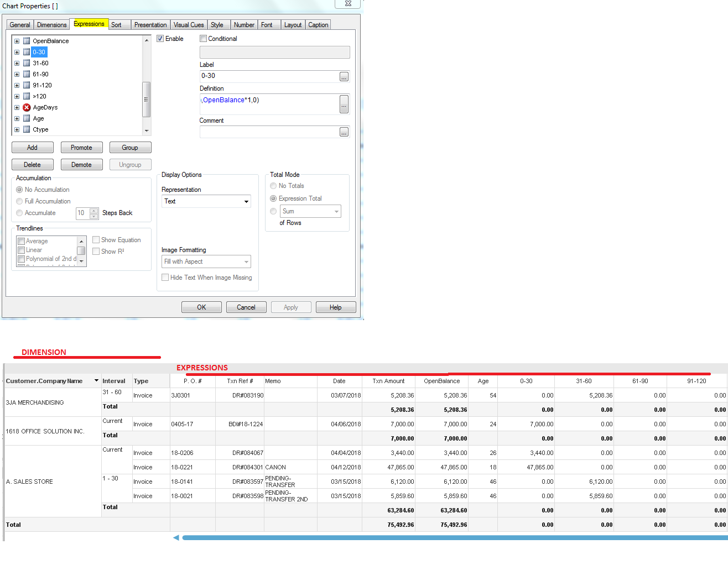Image resolution: width=728 pixels, height=565 pixels.
Task: Click into the Label input field
Action: click(269, 76)
